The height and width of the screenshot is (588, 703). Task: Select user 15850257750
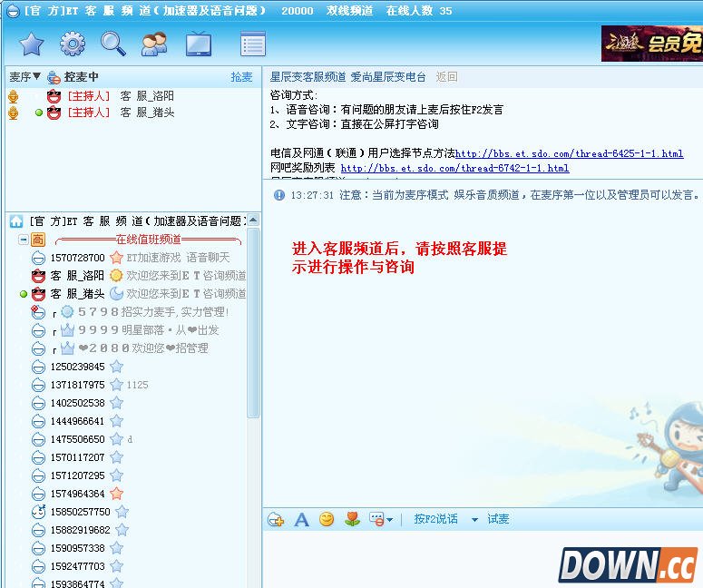click(x=80, y=512)
